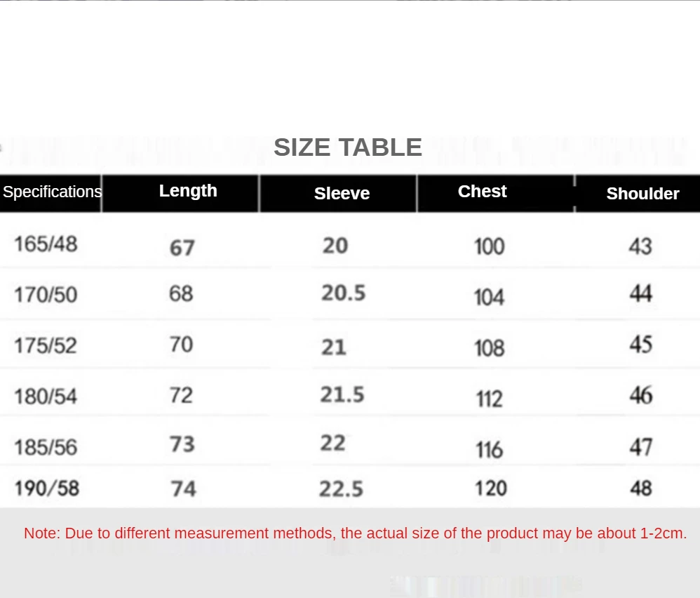Click chest value 108

(490, 348)
